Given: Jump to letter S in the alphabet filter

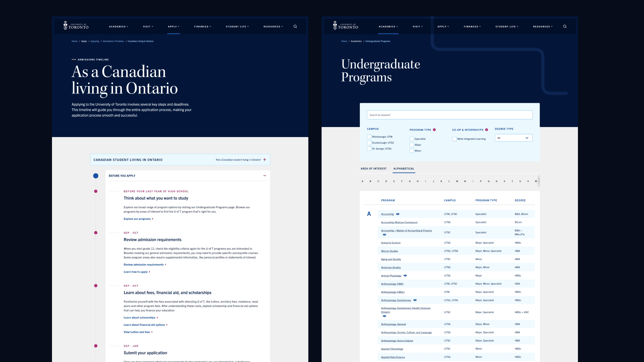Looking at the screenshot, I should 504,181.
